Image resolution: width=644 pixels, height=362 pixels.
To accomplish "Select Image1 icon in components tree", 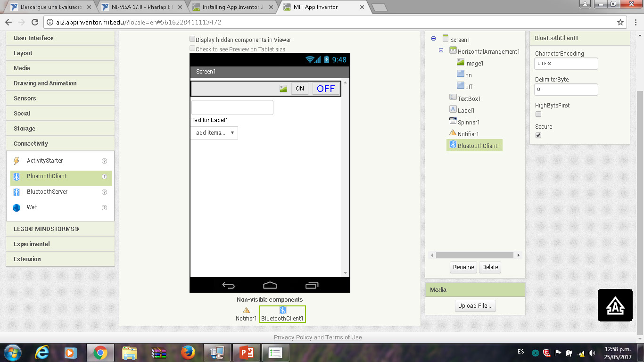I will coord(461,62).
